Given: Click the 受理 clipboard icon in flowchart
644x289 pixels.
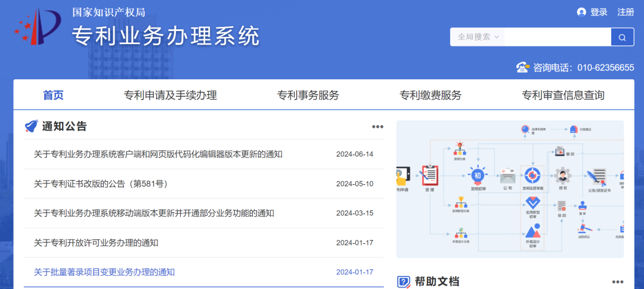Looking at the screenshot, I should coord(430,175).
